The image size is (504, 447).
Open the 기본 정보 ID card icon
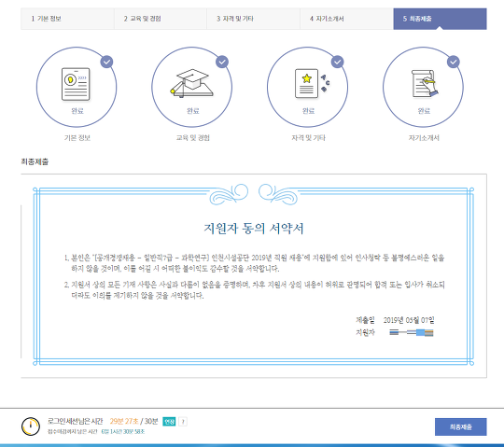(76, 84)
